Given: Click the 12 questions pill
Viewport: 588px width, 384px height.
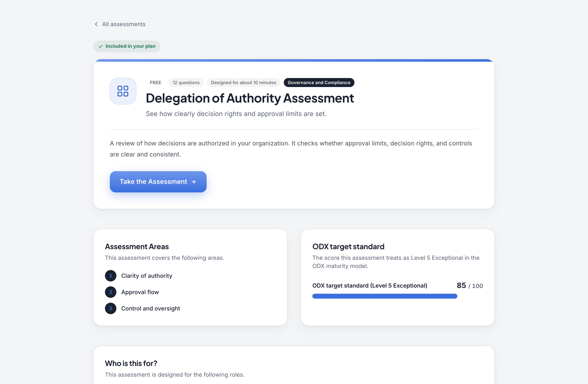Looking at the screenshot, I should pos(186,83).
